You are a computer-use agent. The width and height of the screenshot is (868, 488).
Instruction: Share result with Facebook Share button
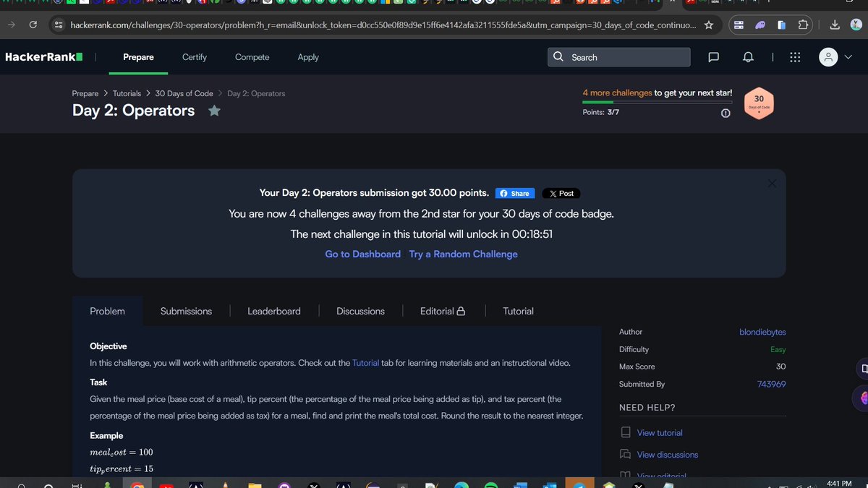(x=515, y=193)
